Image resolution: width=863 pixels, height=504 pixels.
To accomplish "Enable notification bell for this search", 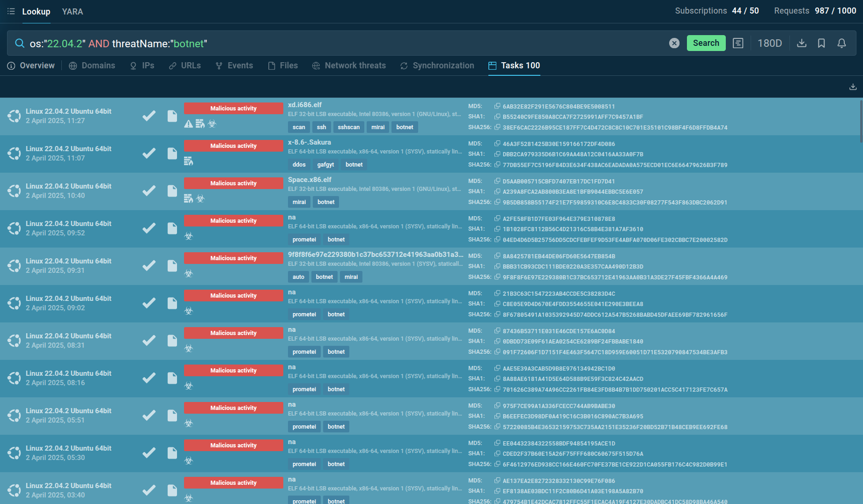I will [841, 43].
